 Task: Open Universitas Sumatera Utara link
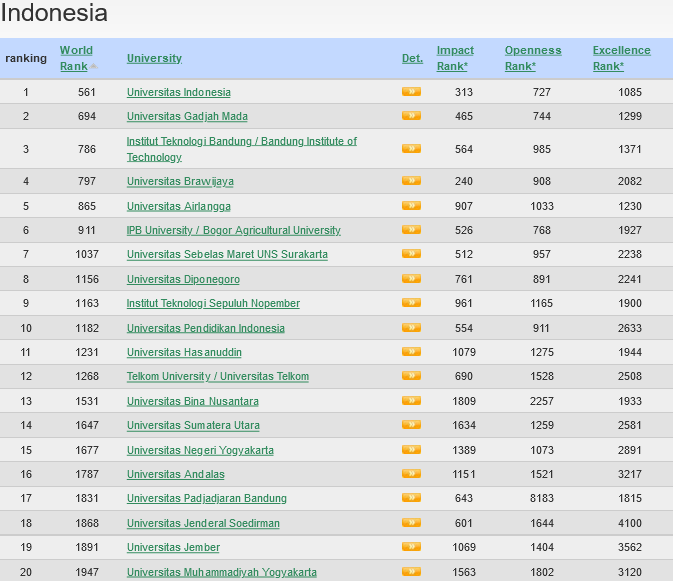[193, 425]
